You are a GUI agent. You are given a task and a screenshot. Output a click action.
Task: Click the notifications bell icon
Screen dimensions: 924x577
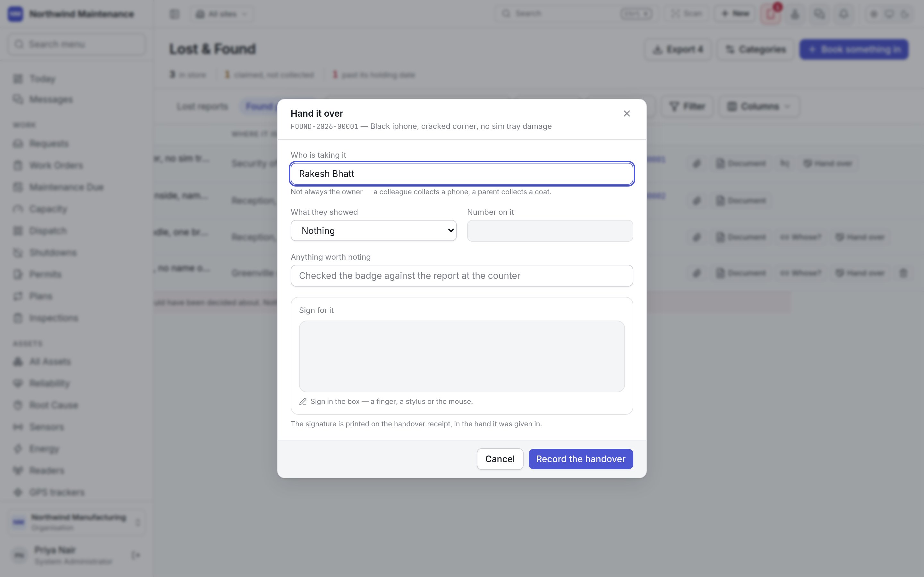point(844,14)
